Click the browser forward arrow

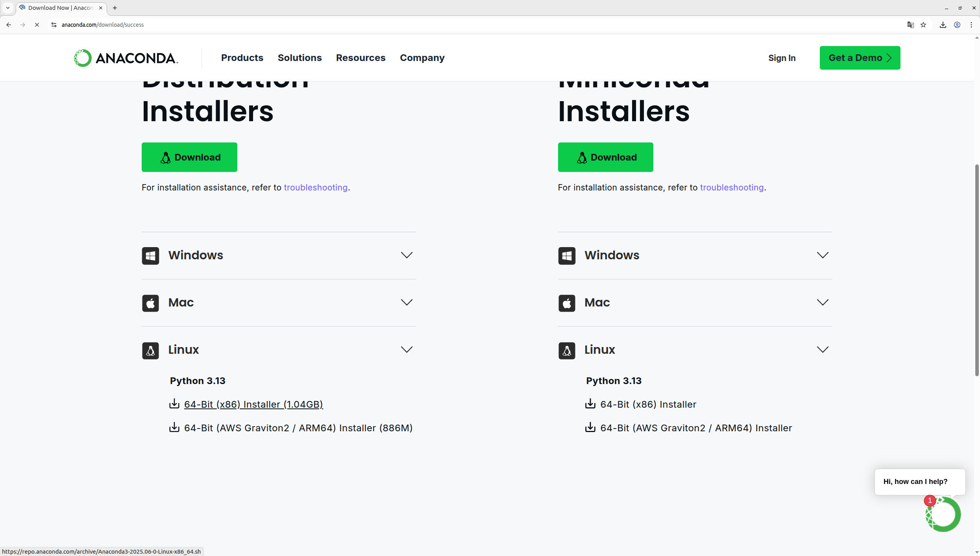tap(23, 25)
